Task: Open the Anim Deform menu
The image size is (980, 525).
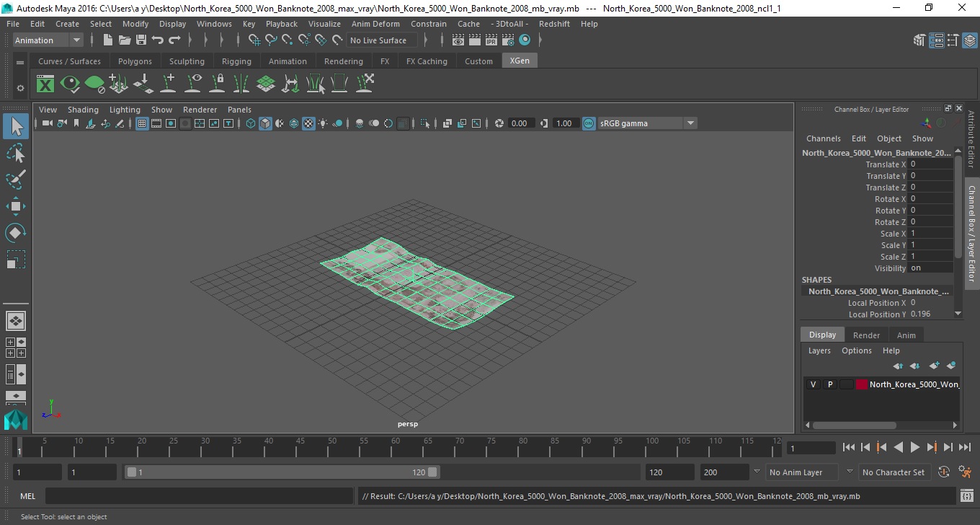Action: pyautogui.click(x=375, y=24)
